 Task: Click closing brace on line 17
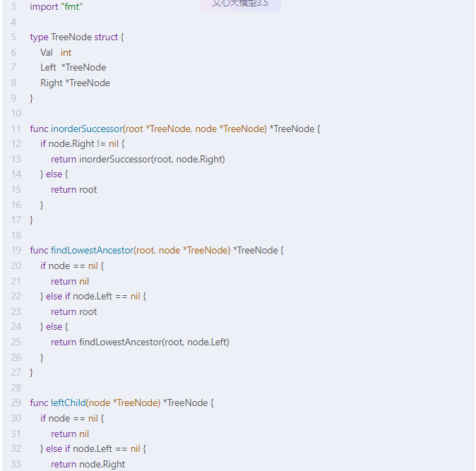(x=31, y=220)
